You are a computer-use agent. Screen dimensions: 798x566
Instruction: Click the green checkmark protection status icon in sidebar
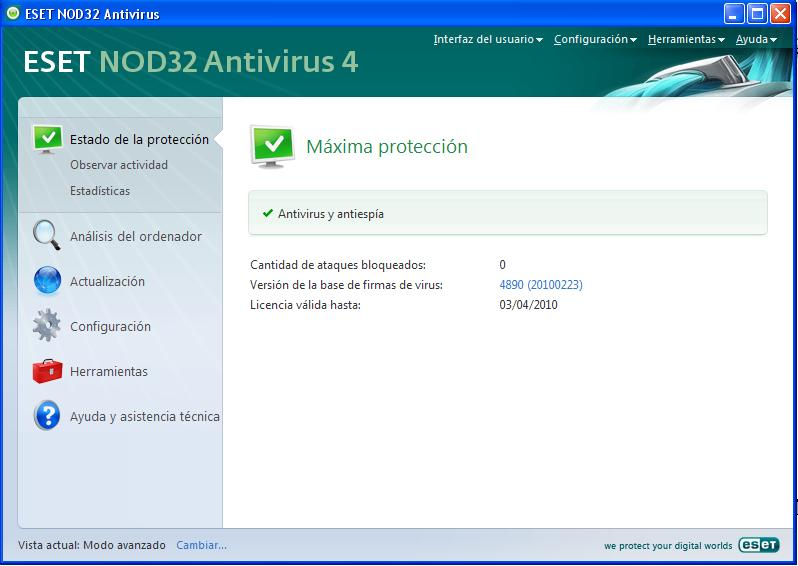[x=47, y=139]
